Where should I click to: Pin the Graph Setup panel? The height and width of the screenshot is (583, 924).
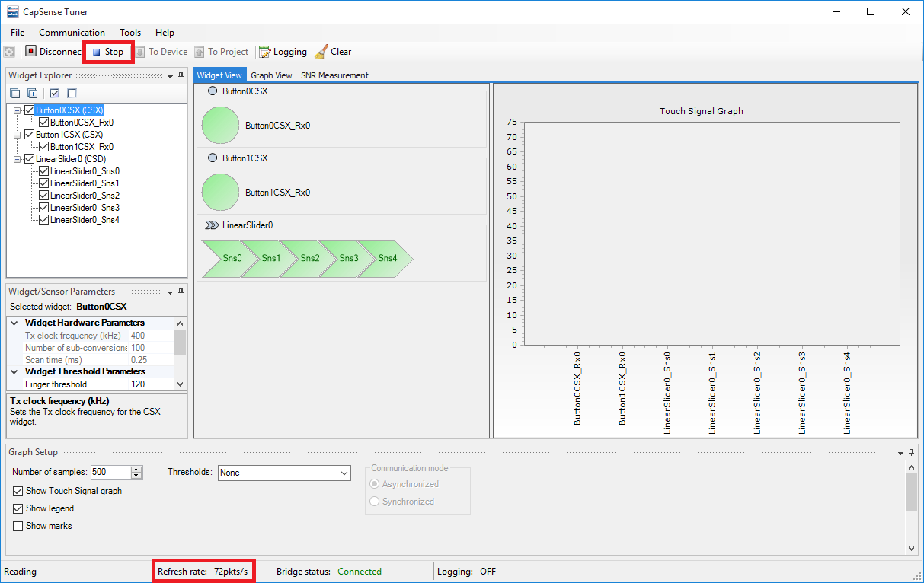point(912,452)
